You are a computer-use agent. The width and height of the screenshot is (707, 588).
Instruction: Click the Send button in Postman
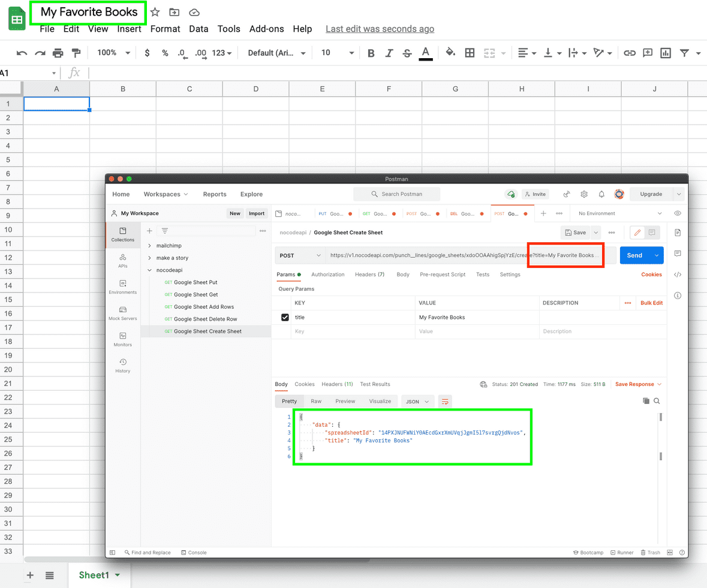pyautogui.click(x=634, y=255)
